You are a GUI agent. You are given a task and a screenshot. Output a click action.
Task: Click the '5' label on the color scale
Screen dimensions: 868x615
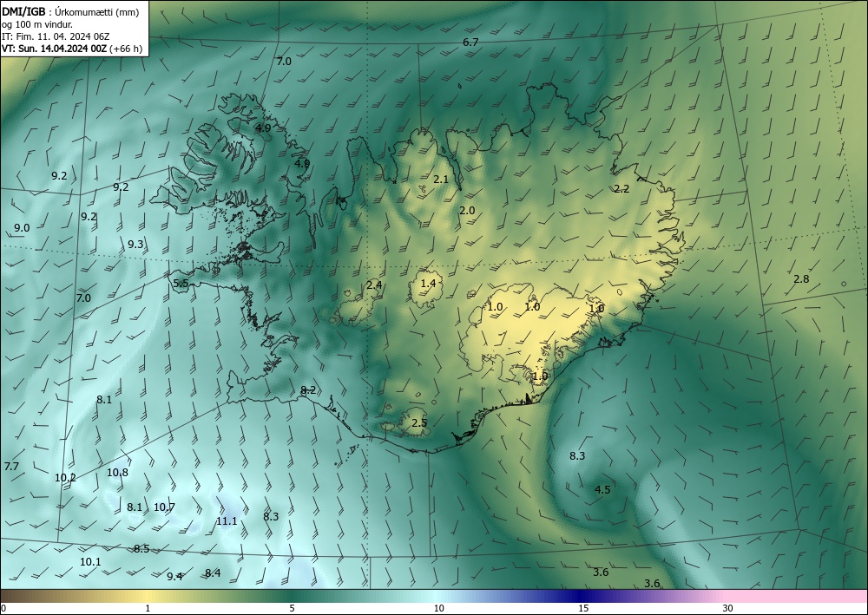(292, 609)
